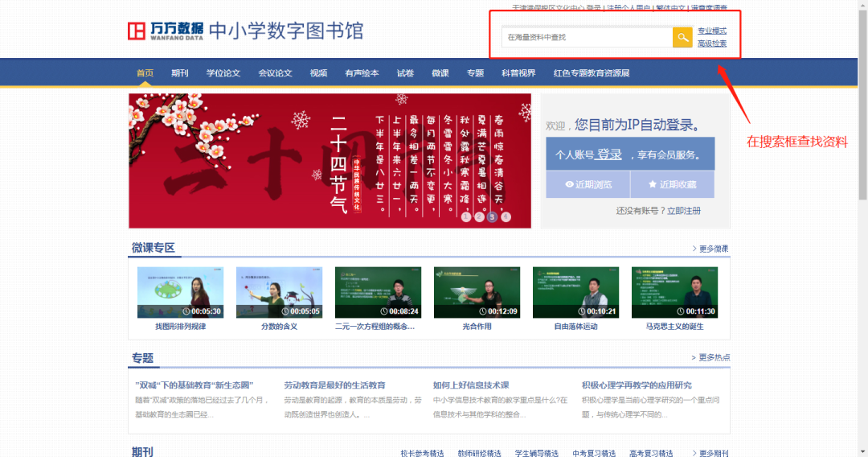
Task: Open the 会议论文 nav tab
Action: (275, 72)
